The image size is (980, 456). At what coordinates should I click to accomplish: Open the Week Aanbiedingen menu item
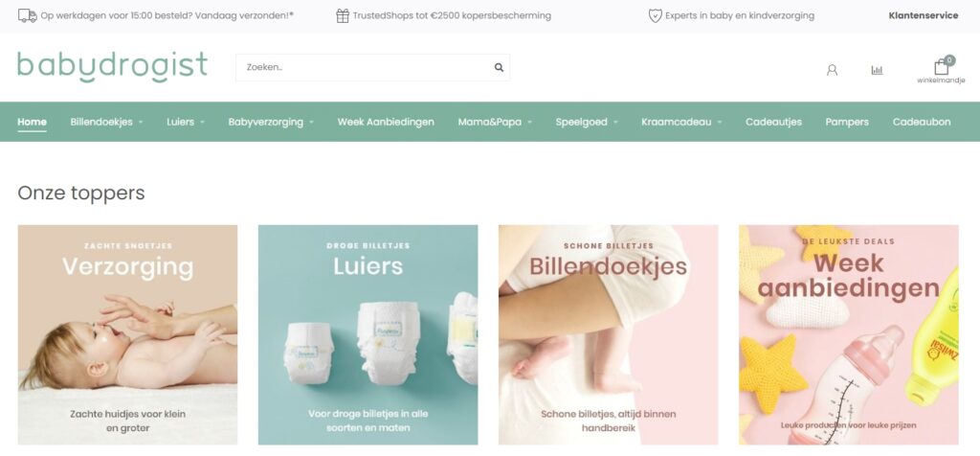pos(386,122)
